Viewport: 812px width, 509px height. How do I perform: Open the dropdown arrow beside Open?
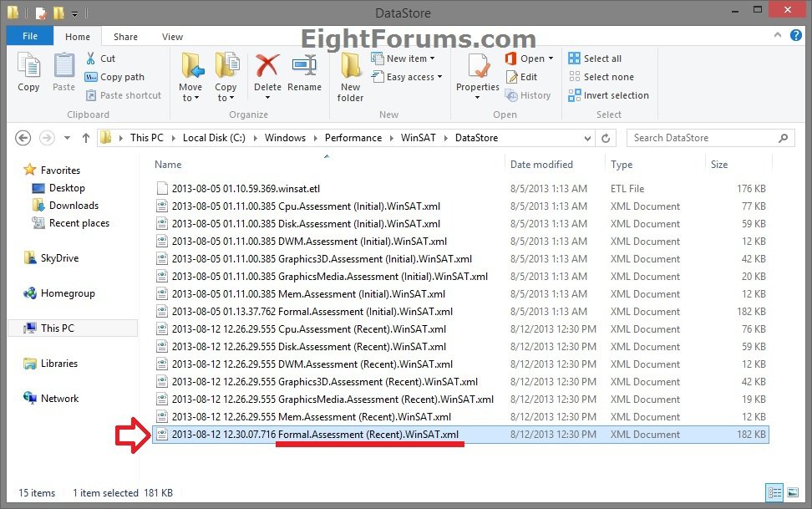point(551,59)
